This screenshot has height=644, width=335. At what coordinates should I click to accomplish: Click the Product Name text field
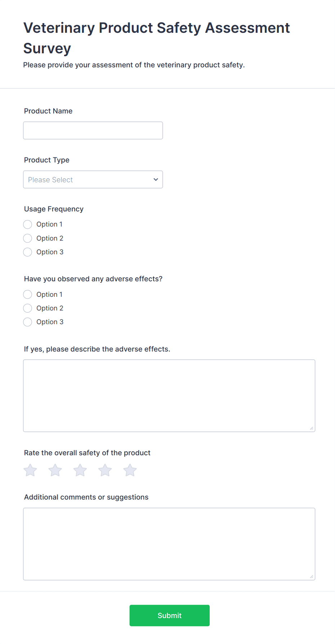(93, 131)
